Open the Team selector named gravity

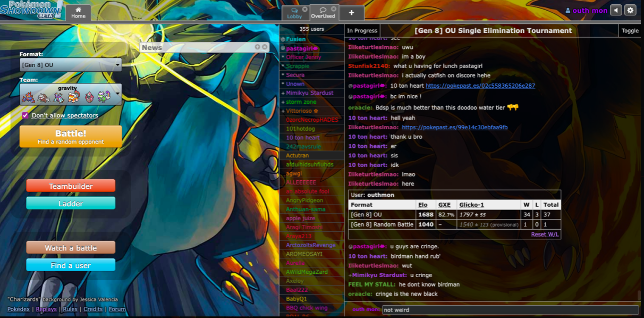(71, 94)
